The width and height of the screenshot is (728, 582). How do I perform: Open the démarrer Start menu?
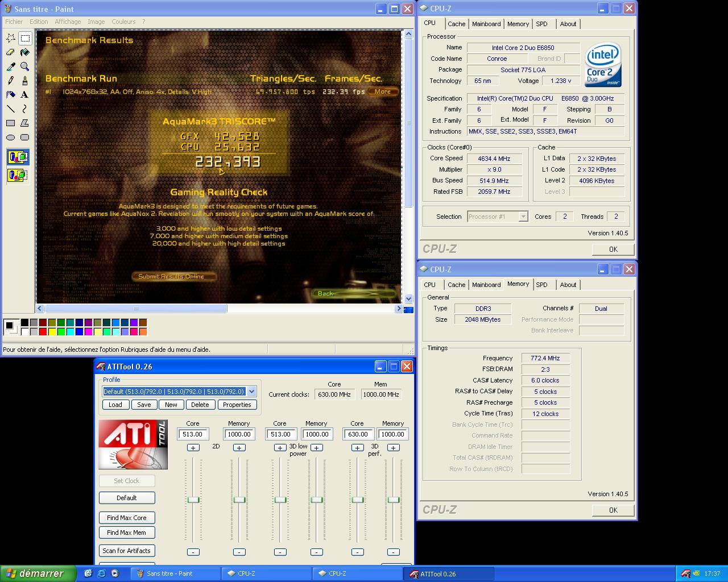click(x=38, y=573)
